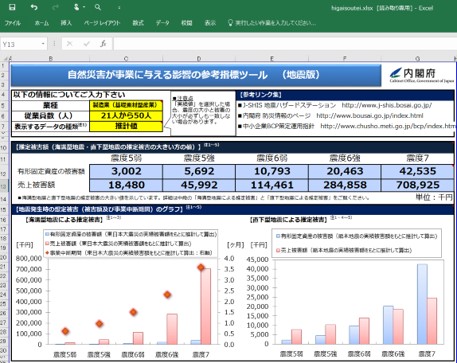Switch to the ページレイアウト ribbon tab
Viewport: 457px width, 363px height.
[x=102, y=23]
